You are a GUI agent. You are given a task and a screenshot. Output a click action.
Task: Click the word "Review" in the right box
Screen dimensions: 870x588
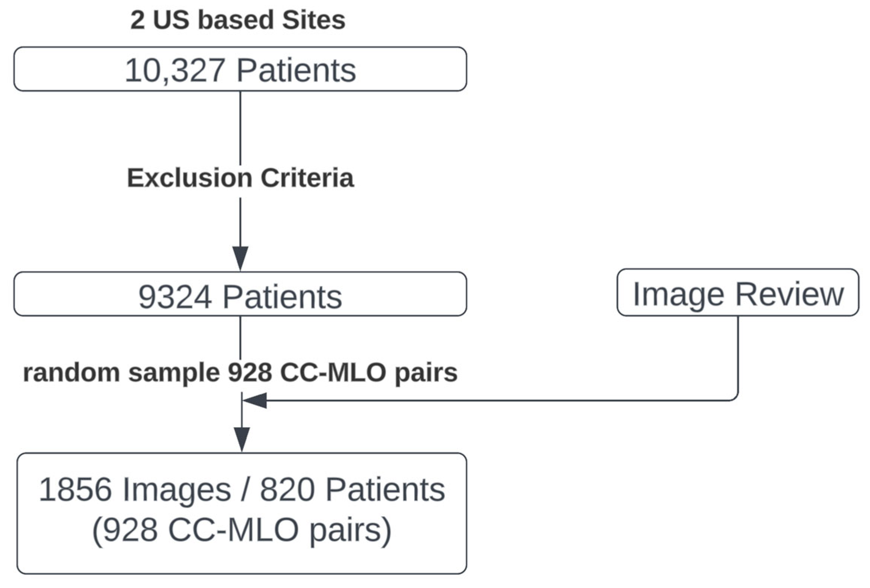click(x=789, y=294)
